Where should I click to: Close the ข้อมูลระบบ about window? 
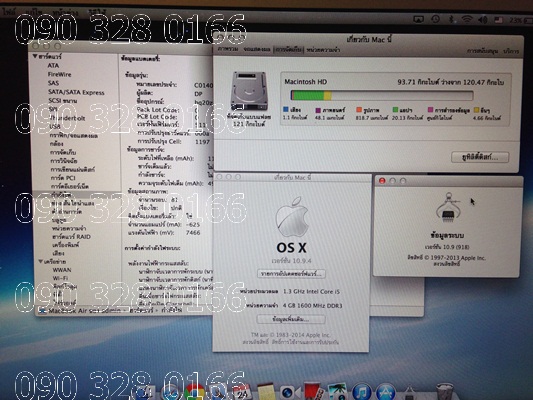[382, 181]
